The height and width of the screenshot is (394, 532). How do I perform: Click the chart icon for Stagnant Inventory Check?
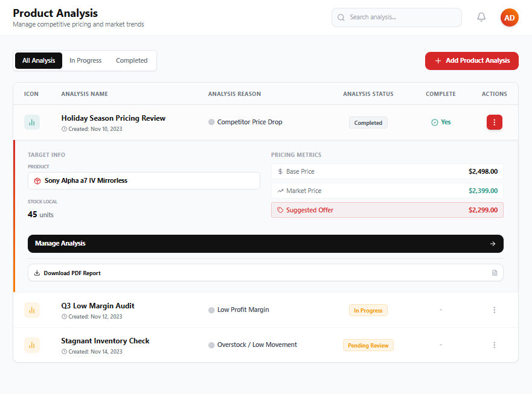tap(32, 345)
